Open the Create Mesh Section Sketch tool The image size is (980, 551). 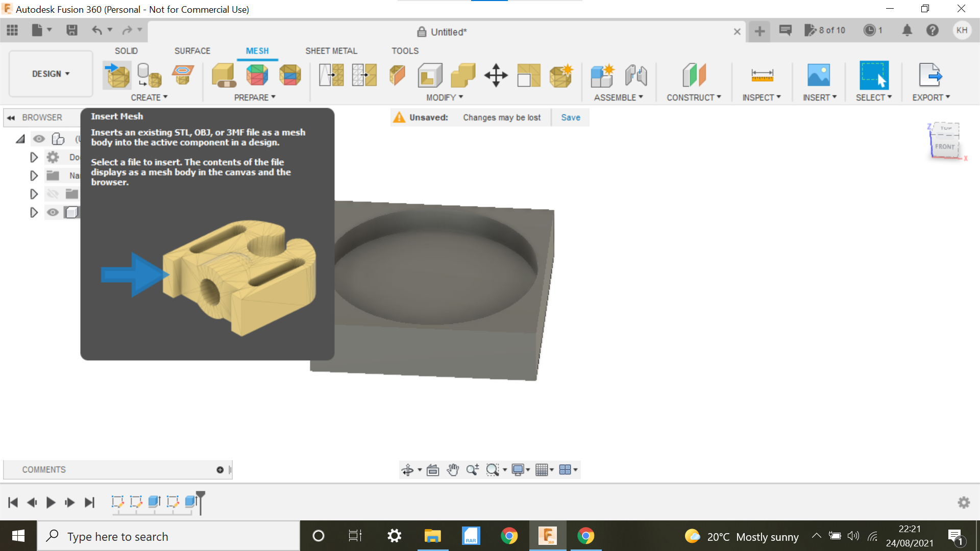click(x=183, y=75)
